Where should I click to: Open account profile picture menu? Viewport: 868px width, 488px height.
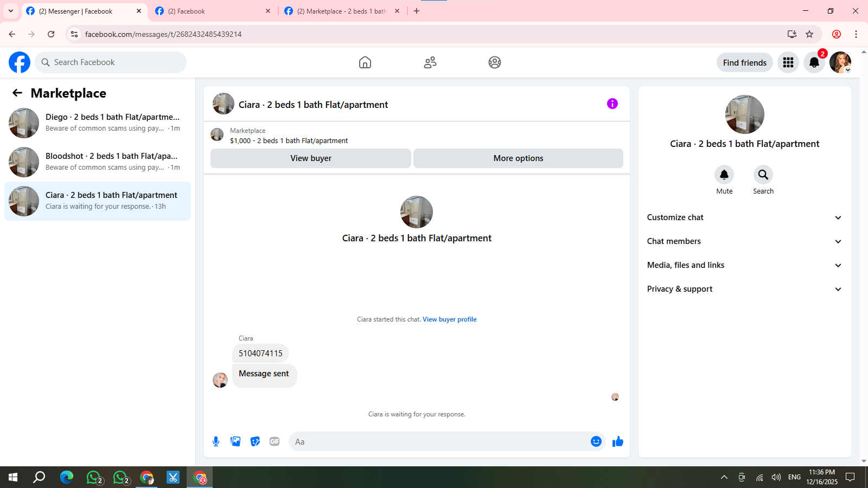click(x=840, y=62)
